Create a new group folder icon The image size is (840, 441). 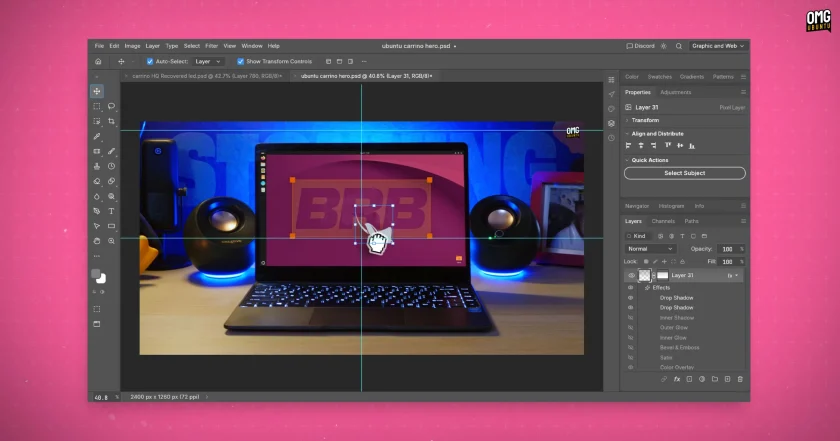(x=715, y=379)
